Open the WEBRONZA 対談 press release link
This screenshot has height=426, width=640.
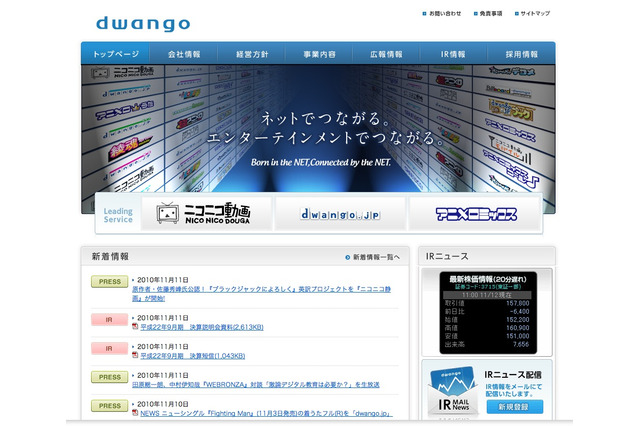[256, 384]
